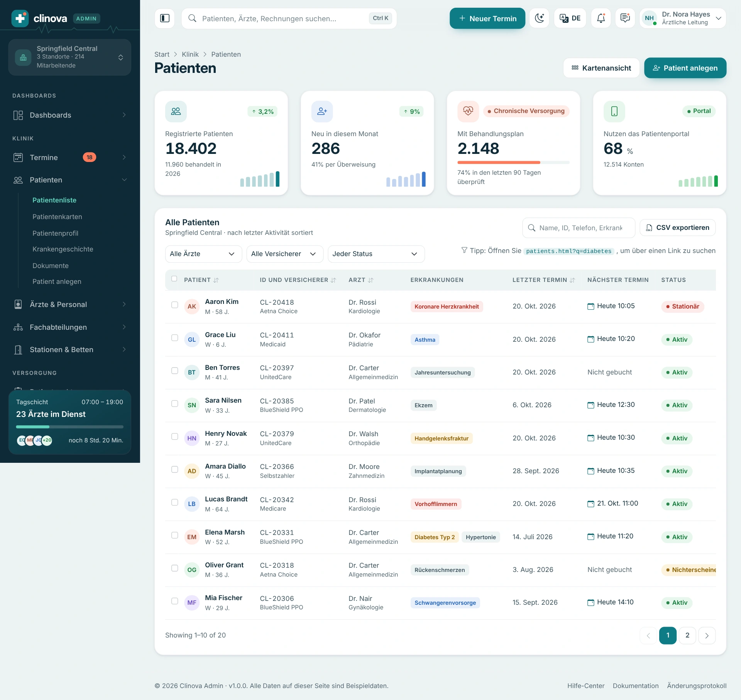Image resolution: width=741 pixels, height=700 pixels.
Task: Select the Mia Fischer row checkbox
Action: click(175, 601)
